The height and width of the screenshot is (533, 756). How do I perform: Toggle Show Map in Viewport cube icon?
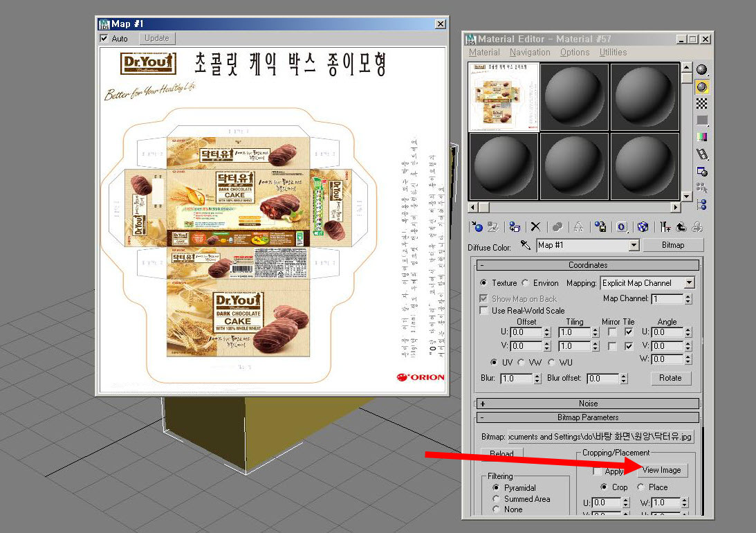(x=643, y=227)
